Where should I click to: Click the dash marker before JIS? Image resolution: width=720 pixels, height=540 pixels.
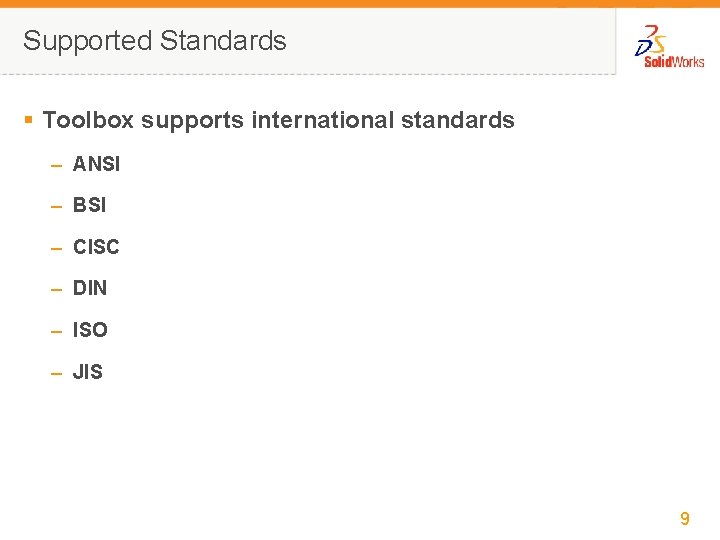(x=57, y=372)
